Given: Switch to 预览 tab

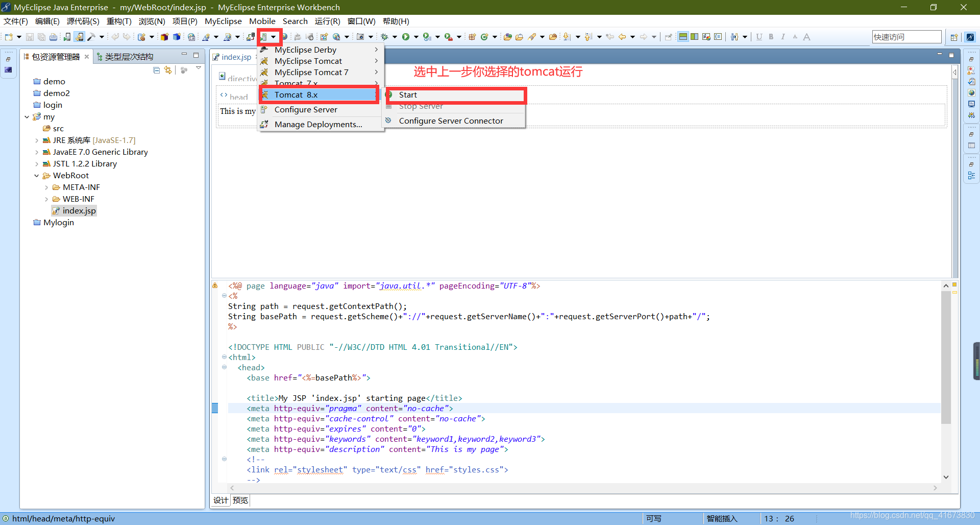Looking at the screenshot, I should tap(240, 500).
